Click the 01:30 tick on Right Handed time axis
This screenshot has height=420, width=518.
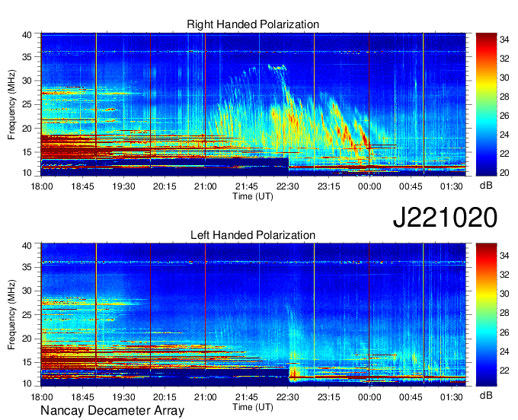452,186
